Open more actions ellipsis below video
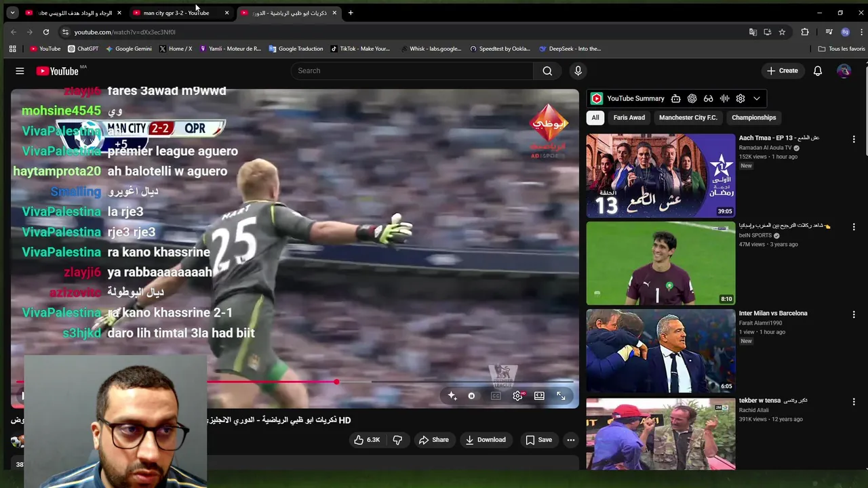 click(571, 440)
